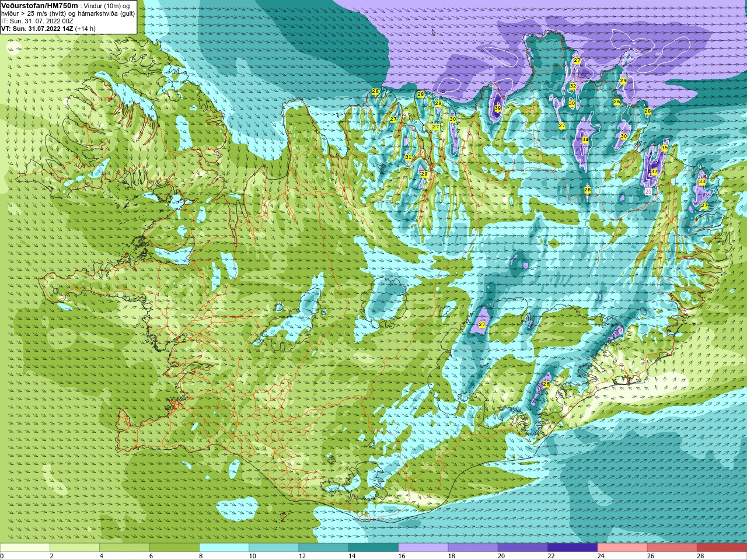
Task: Click the bold "VT: Sun. 31.07.2022 14Z" text
Action: point(37,29)
